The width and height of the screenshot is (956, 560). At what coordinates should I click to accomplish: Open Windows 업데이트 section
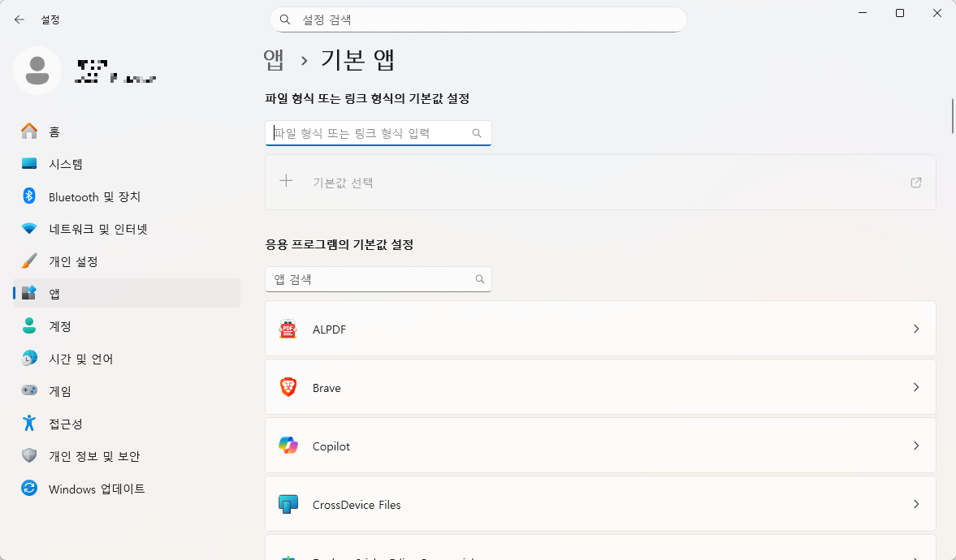tap(126, 488)
